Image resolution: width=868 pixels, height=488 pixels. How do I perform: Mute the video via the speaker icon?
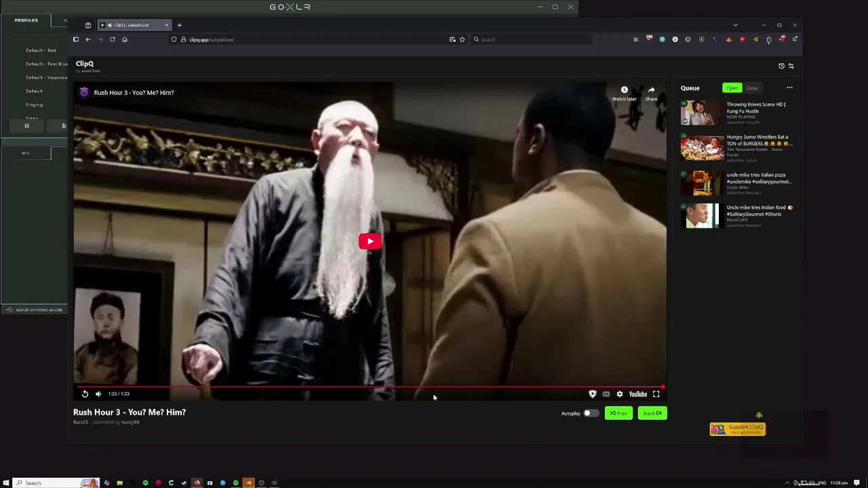pyautogui.click(x=98, y=394)
